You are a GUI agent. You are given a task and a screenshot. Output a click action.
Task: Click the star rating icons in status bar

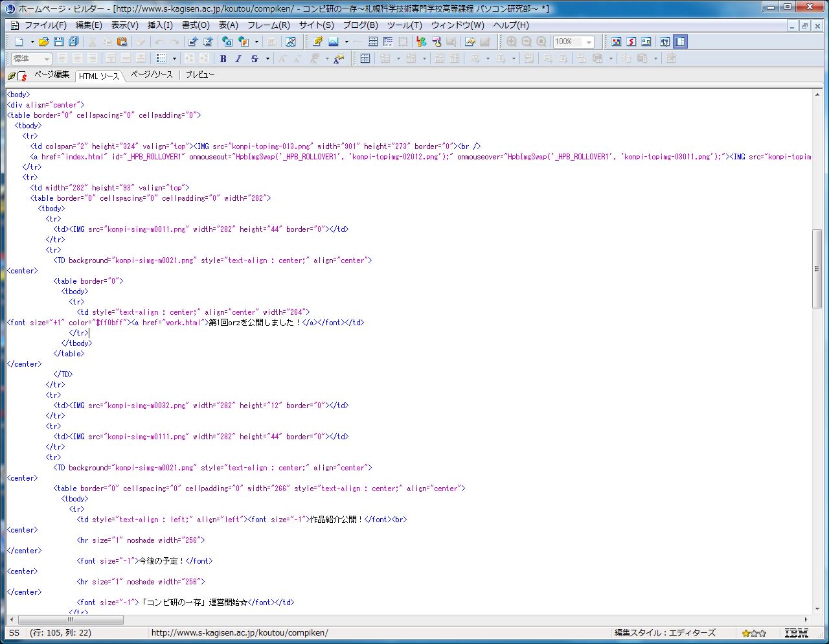click(754, 633)
